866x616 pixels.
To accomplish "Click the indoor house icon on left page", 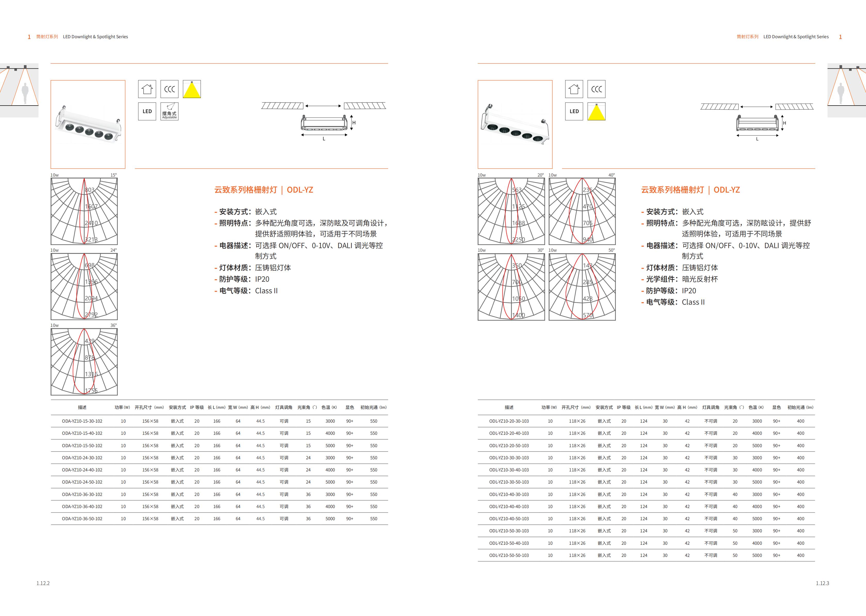I will 147,89.
